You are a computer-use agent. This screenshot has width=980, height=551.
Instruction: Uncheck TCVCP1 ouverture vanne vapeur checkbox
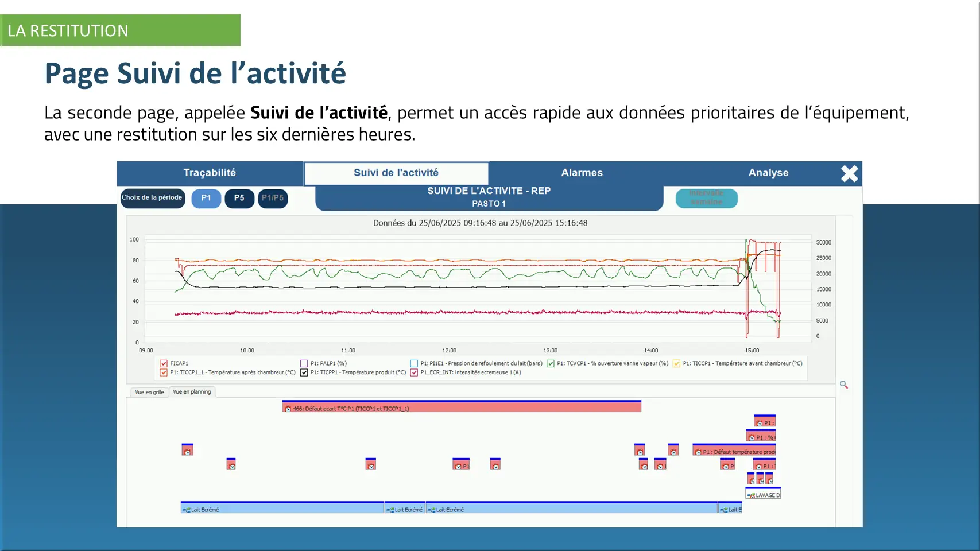coord(551,363)
